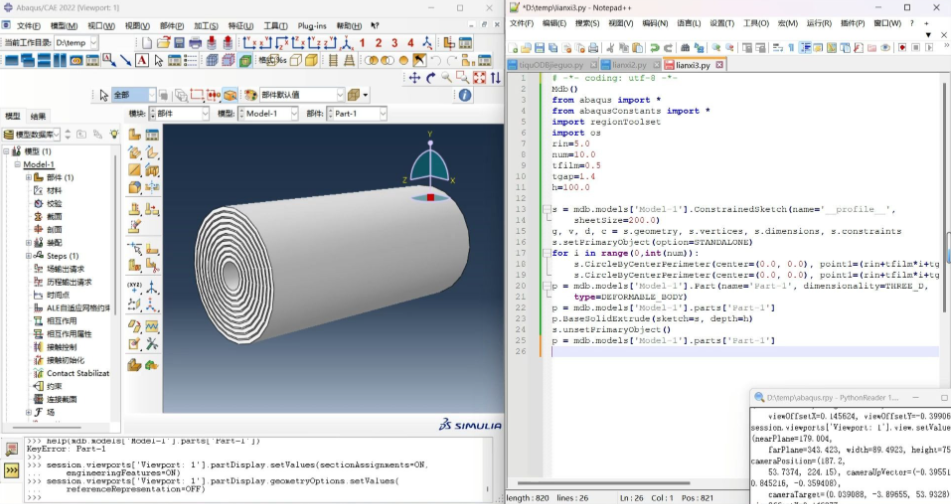Click line 26 in the Notepad++ editor

745,351
